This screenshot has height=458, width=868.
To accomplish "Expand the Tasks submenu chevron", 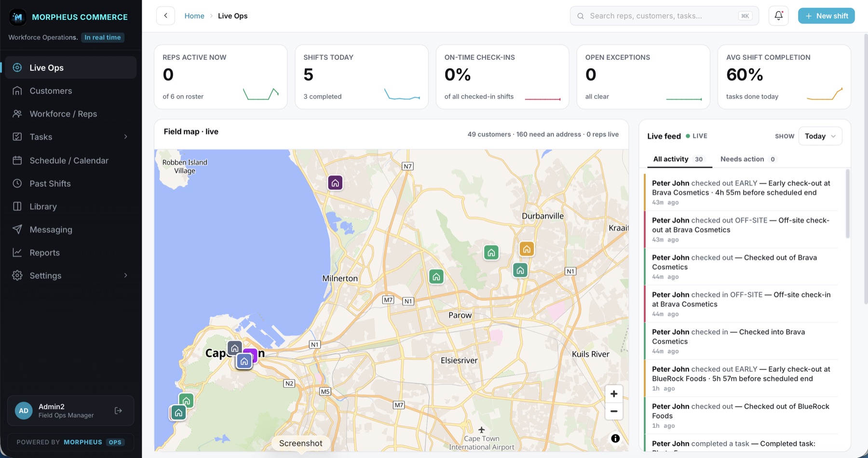I will click(126, 137).
